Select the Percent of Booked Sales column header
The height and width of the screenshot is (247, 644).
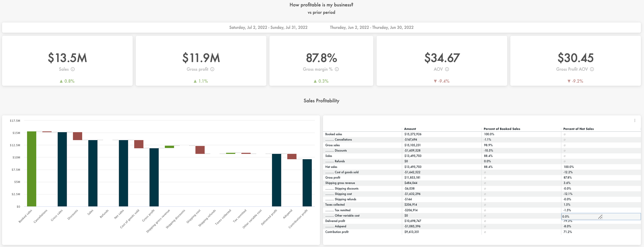pos(502,129)
